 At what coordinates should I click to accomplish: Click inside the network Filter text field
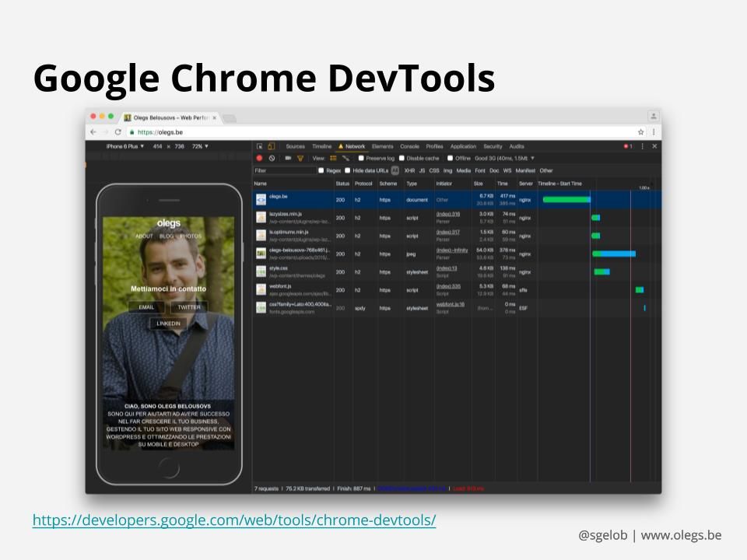[x=285, y=170]
